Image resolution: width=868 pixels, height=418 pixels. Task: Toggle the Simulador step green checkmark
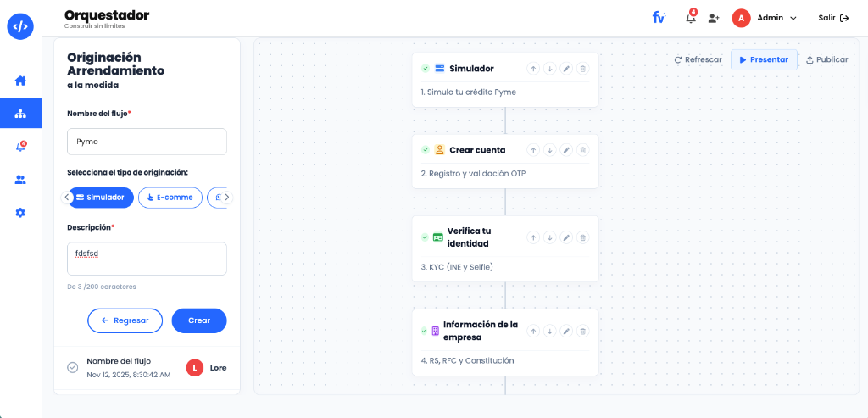426,69
